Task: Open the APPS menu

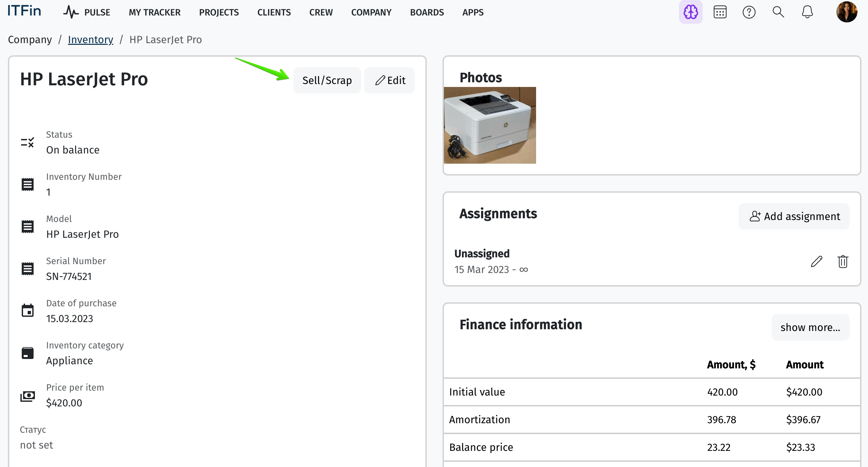Action: [473, 13]
